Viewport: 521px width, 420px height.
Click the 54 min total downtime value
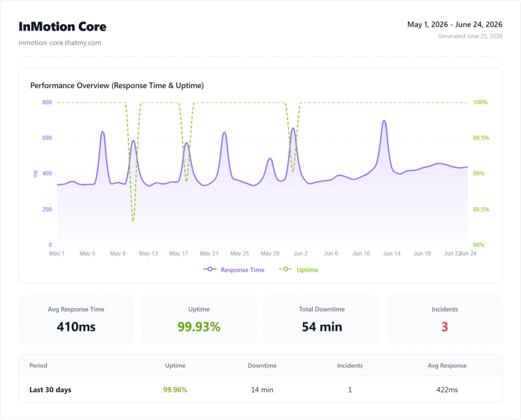tap(322, 327)
